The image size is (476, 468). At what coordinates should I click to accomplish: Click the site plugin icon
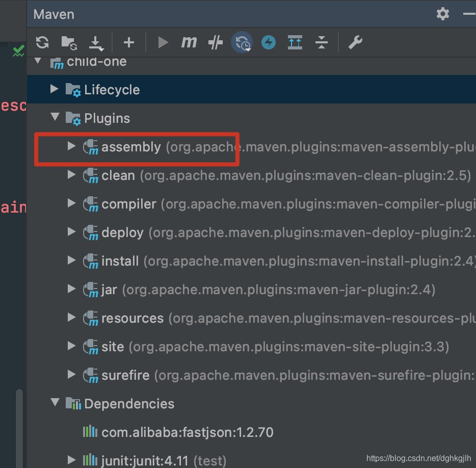(x=91, y=347)
